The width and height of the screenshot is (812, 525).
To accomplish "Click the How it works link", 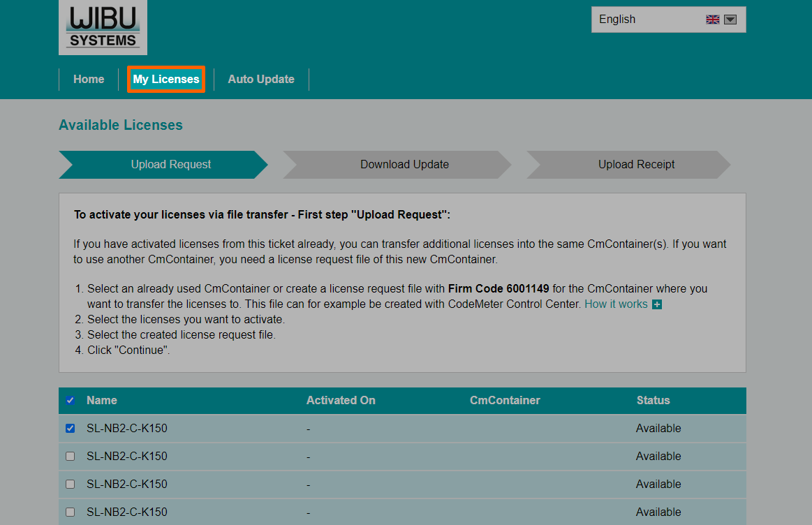I will point(616,304).
